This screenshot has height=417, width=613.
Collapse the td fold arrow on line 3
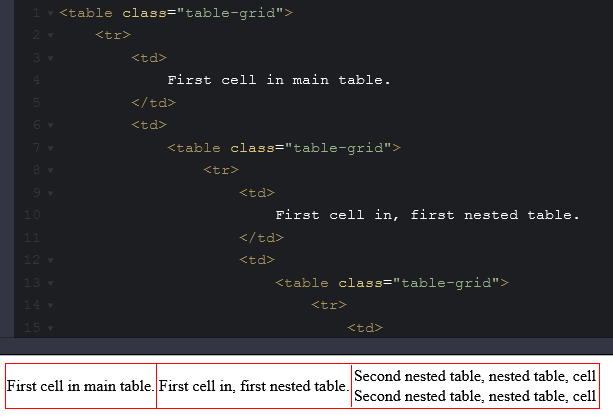pos(50,58)
